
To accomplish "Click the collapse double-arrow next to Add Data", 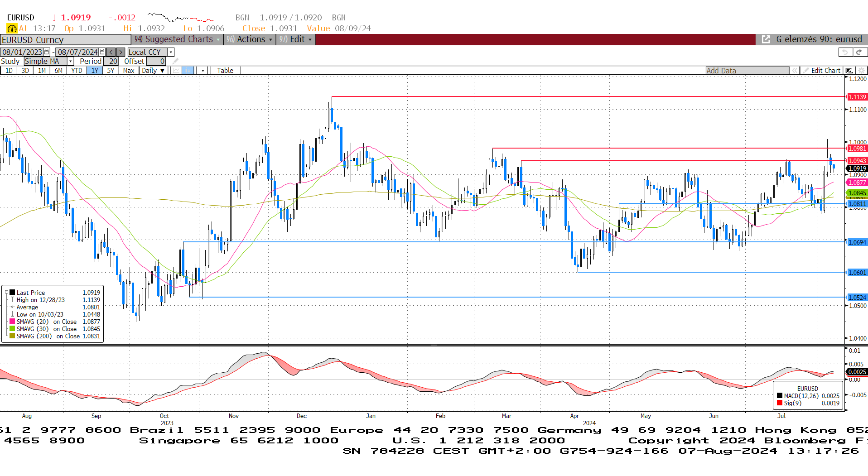I will click(x=794, y=71).
